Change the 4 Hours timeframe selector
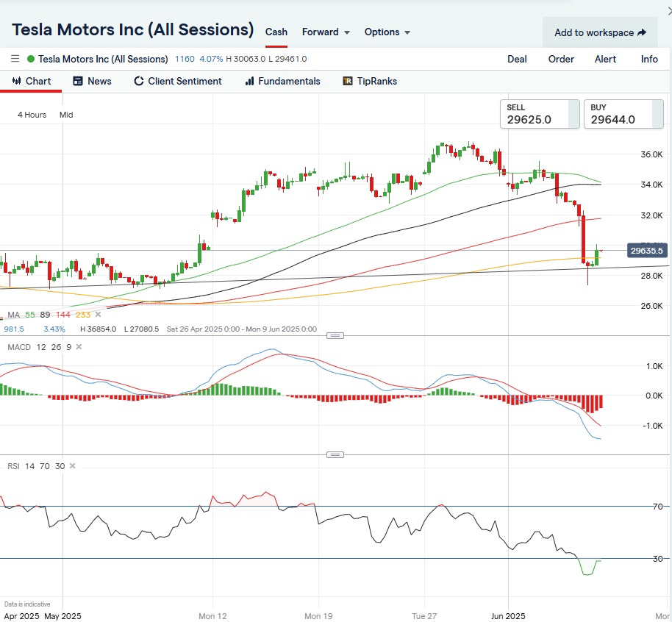672x622 pixels. pyautogui.click(x=32, y=115)
